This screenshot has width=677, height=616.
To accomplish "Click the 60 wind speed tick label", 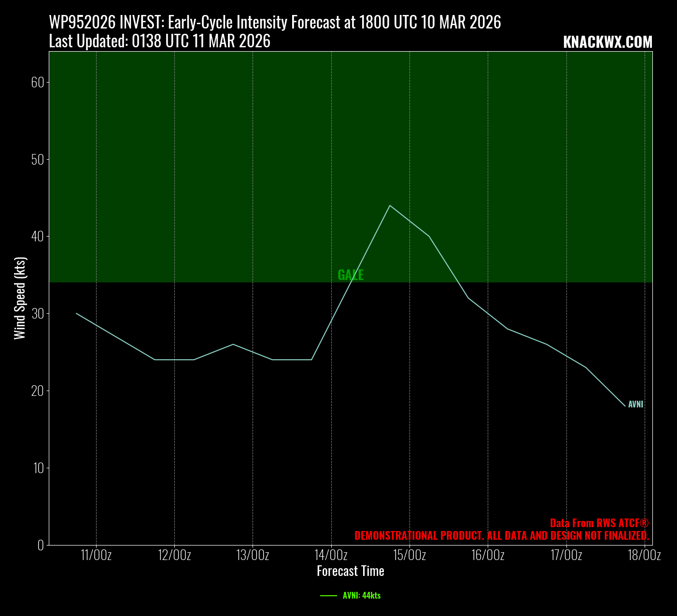I will coord(37,82).
